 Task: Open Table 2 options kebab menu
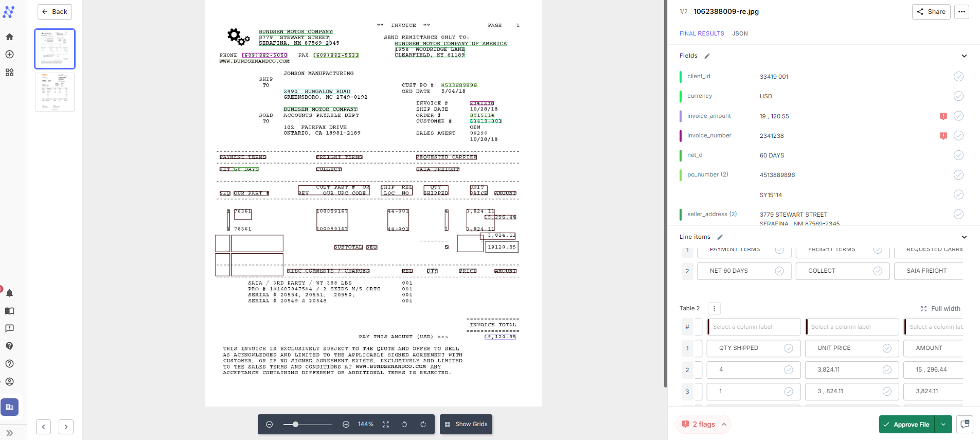[x=714, y=309]
